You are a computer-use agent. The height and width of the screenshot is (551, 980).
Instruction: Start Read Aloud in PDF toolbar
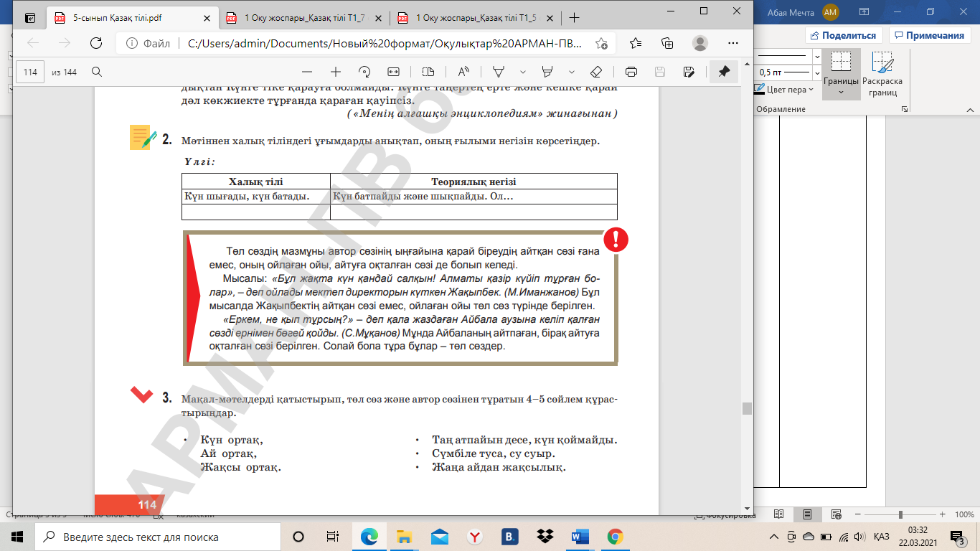(x=463, y=72)
